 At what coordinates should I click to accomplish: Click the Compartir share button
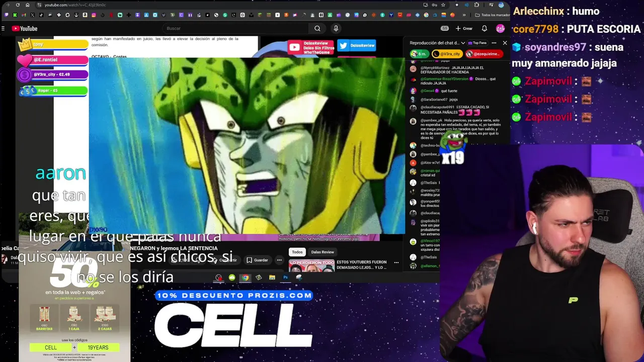tap(225, 260)
